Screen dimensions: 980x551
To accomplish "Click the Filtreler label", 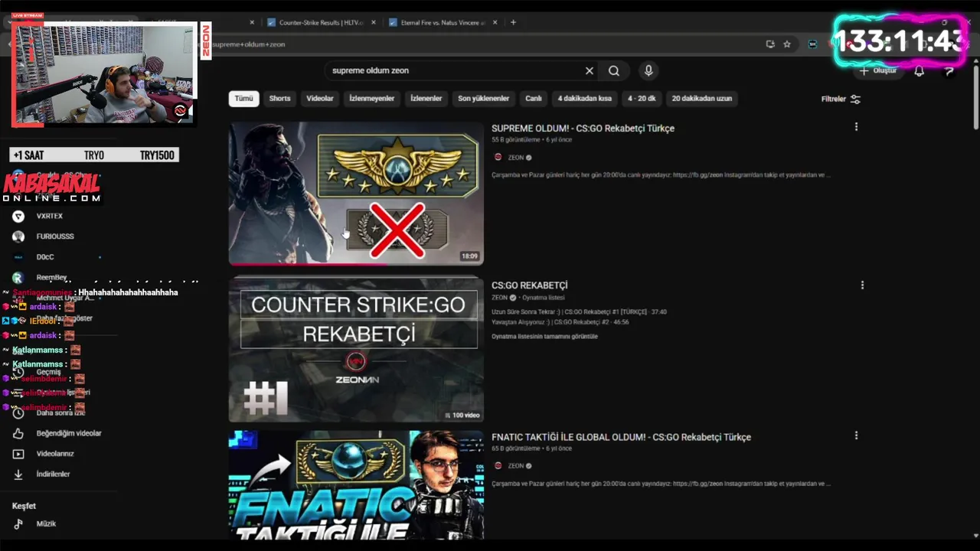I will (833, 99).
